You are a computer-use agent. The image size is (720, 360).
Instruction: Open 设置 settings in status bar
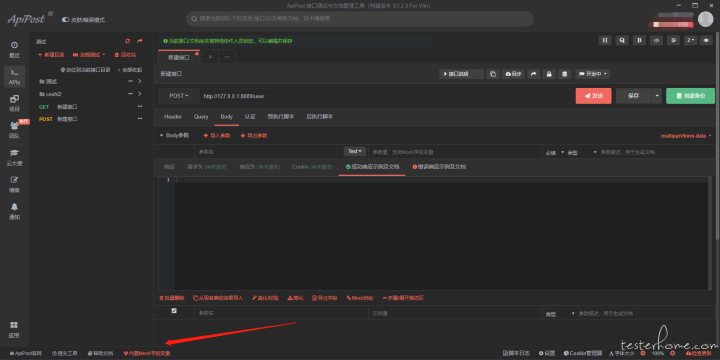(547, 354)
